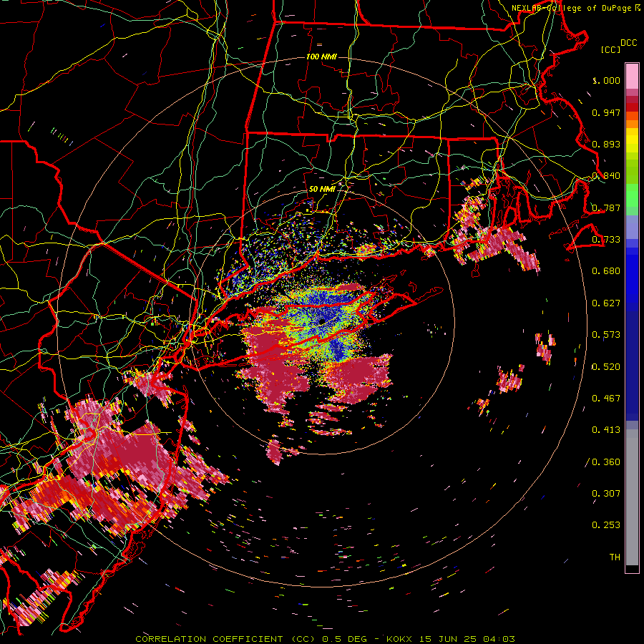Select the 0.893 scale value
The height and width of the screenshot is (644, 644).
coord(606,144)
